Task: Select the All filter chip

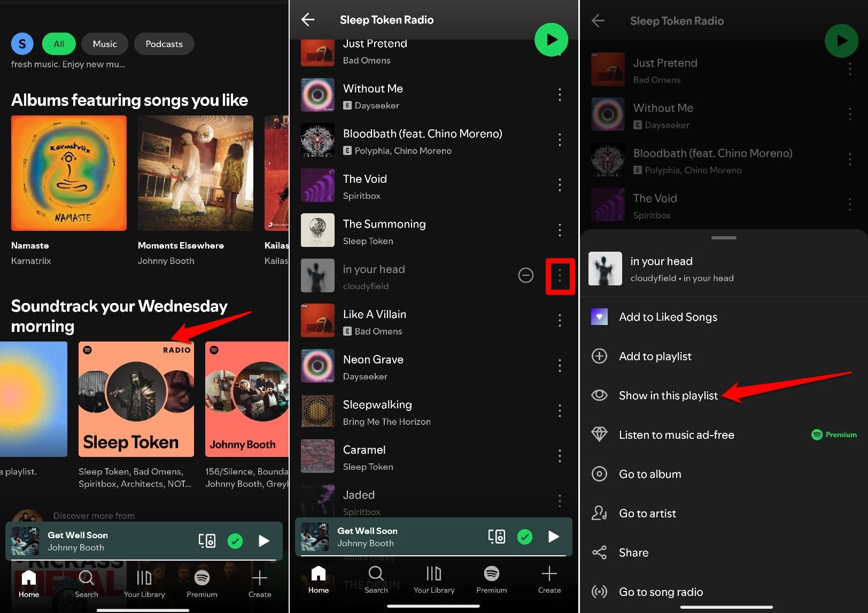Action: (x=59, y=44)
